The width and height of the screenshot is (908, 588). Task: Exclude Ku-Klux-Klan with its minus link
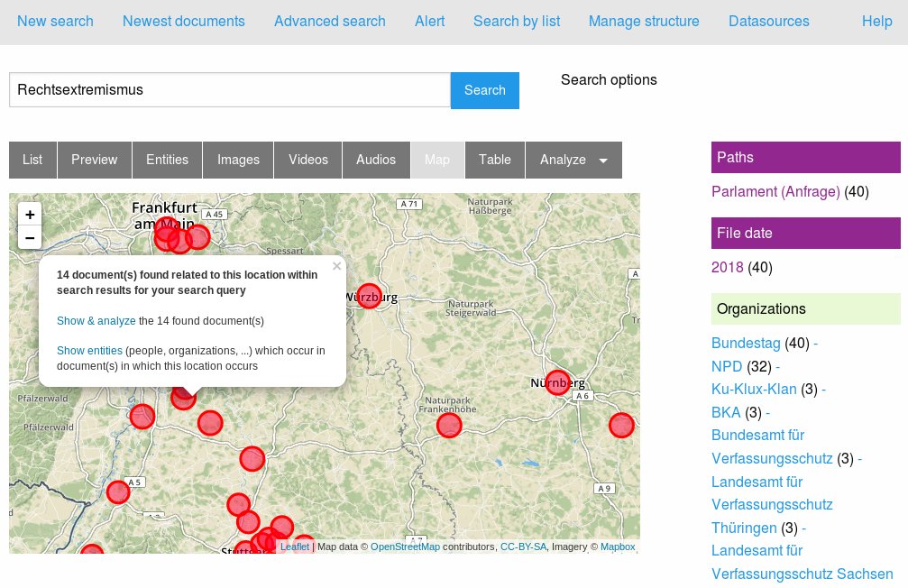[823, 390]
